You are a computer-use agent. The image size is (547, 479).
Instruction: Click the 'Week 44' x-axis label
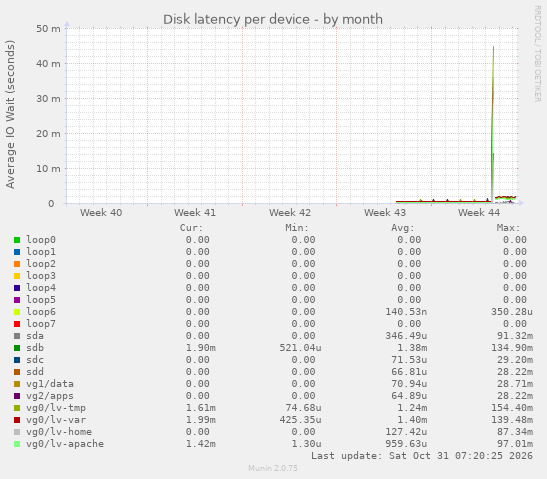tap(479, 212)
